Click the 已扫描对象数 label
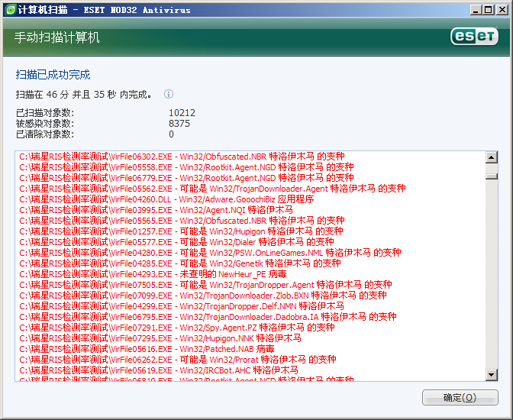513x420 pixels. [x=45, y=113]
